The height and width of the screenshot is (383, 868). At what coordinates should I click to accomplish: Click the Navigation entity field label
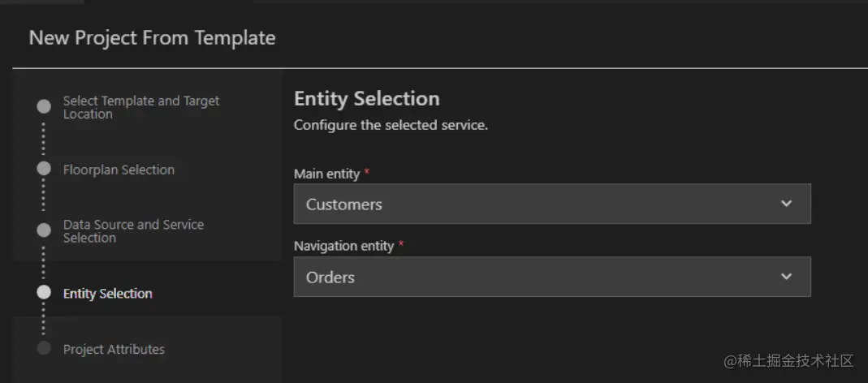[x=343, y=246]
